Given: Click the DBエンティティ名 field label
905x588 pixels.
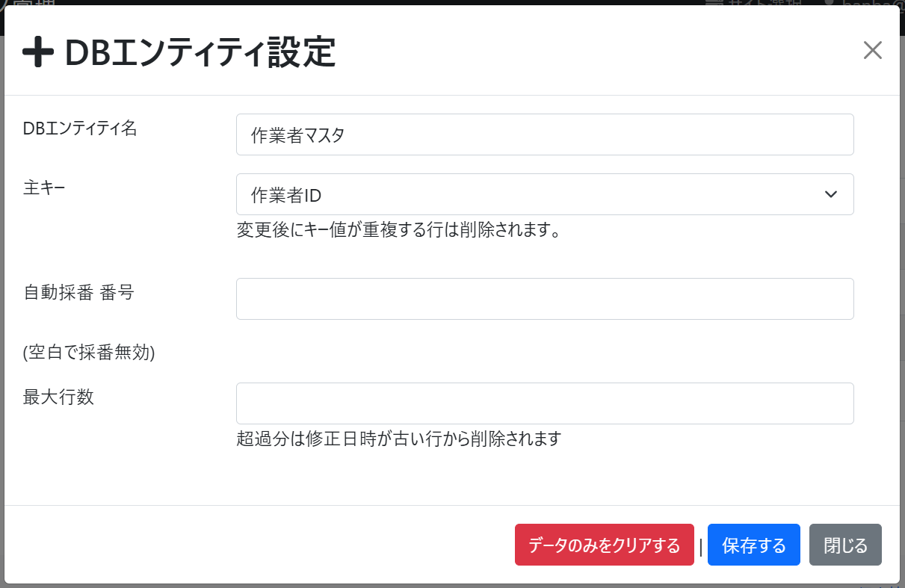Looking at the screenshot, I should pos(80,129).
